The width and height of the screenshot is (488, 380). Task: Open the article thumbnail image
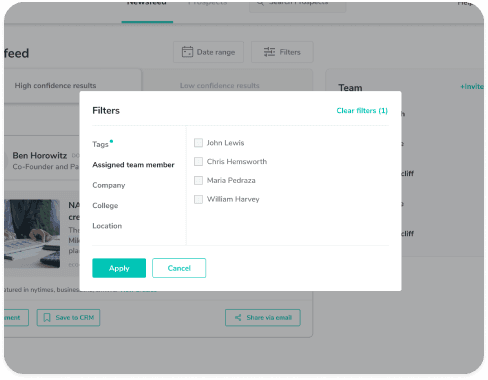tap(32, 233)
